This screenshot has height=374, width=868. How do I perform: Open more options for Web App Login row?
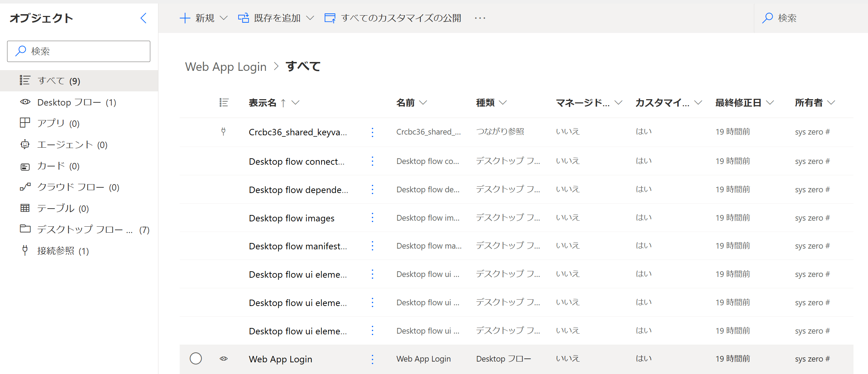tap(373, 359)
